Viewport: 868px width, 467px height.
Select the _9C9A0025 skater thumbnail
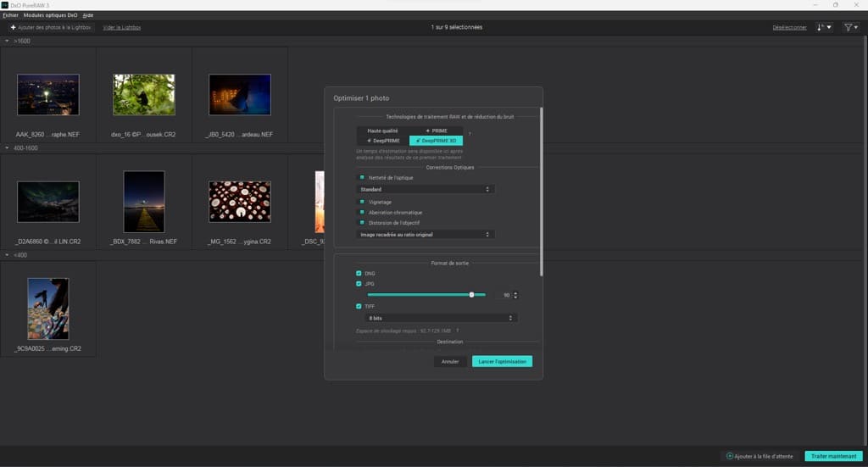click(48, 309)
